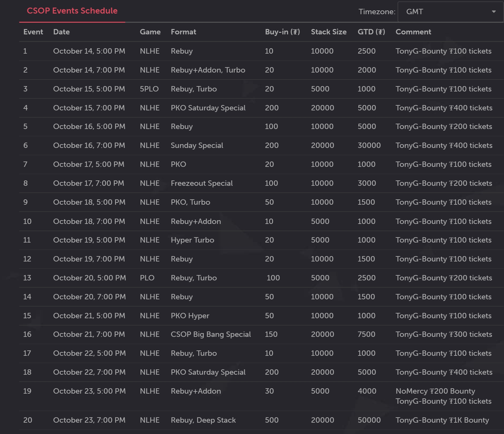Click the 50000 GTD value
The height and width of the screenshot is (434, 504).
pyautogui.click(x=369, y=420)
